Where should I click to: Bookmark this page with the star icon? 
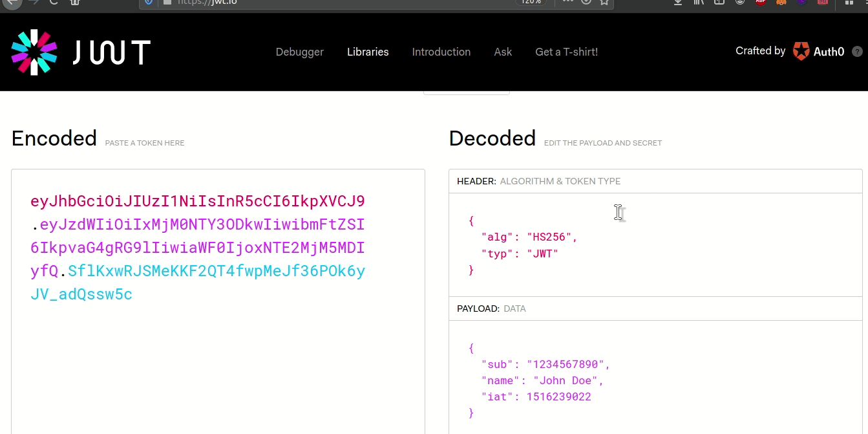point(604,3)
